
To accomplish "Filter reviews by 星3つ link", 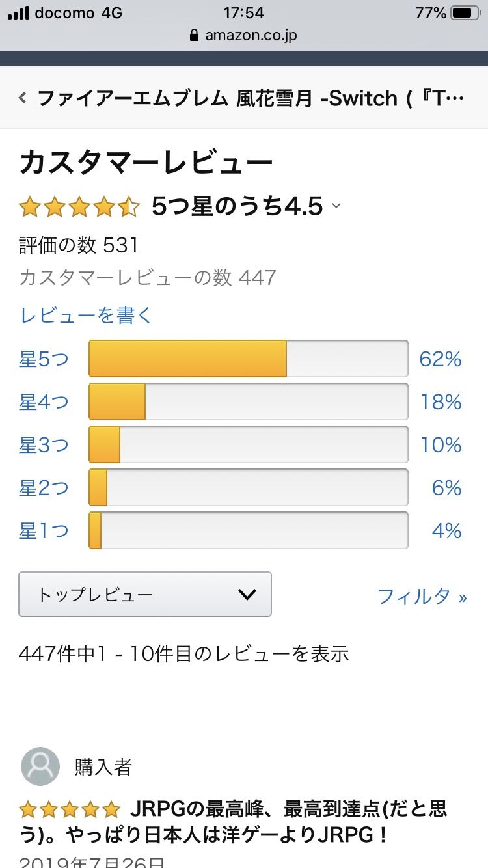I will (x=44, y=445).
